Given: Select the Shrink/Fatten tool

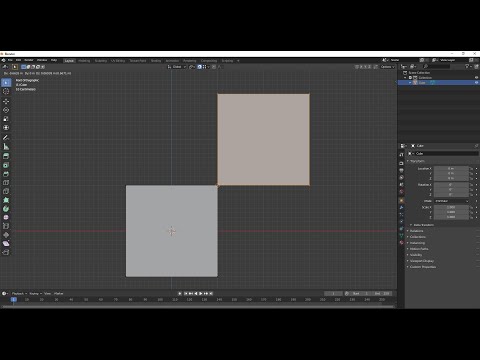Looking at the screenshot, I should (6, 235).
